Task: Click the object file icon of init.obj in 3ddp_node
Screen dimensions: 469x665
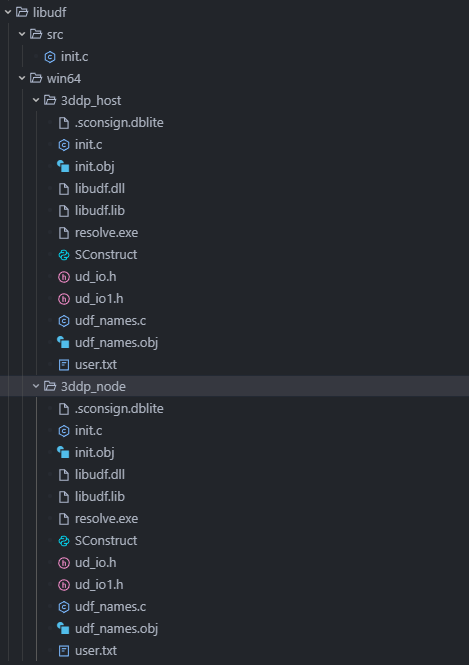Action: [x=63, y=453]
